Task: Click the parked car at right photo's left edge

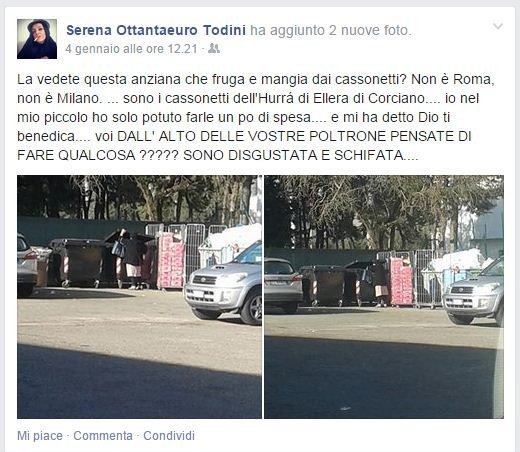Action: pyautogui.click(x=283, y=285)
